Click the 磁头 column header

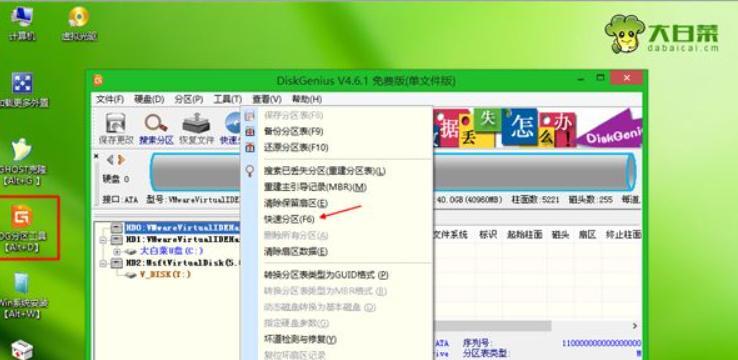[x=560, y=235]
